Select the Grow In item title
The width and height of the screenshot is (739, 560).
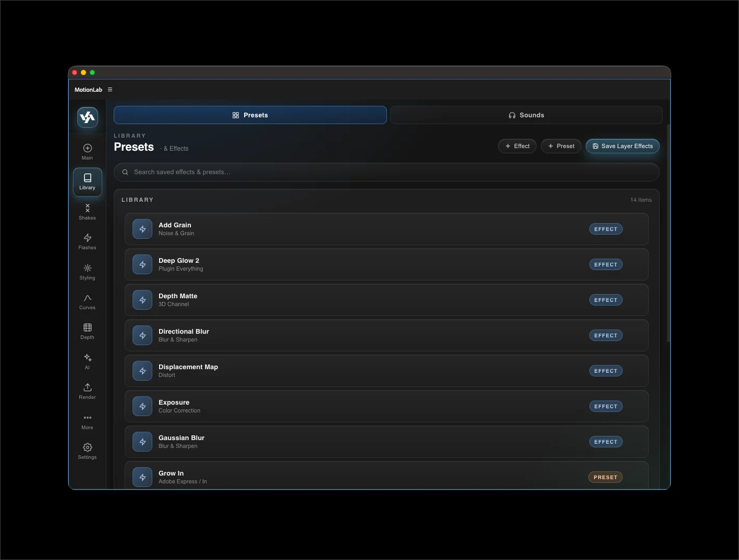[171, 473]
